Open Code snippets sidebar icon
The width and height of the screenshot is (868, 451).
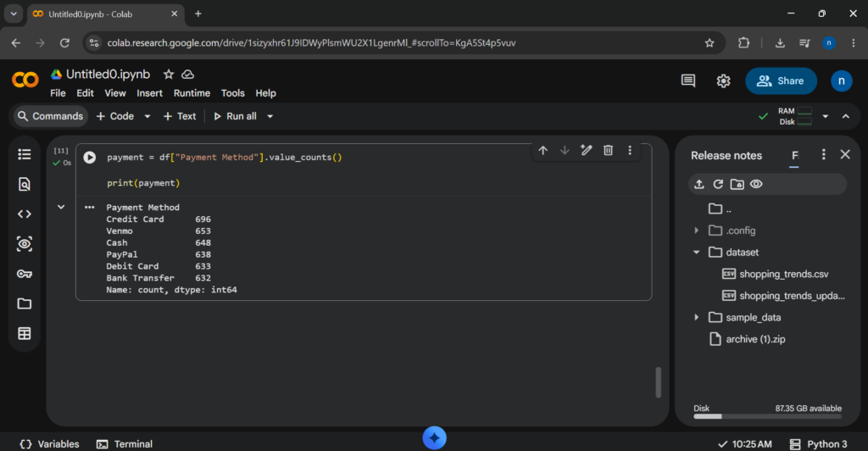click(x=25, y=214)
